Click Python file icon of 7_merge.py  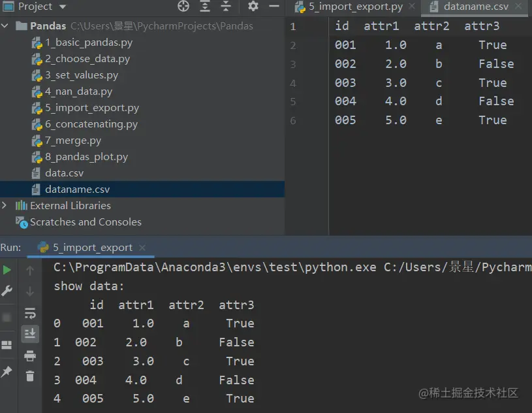pos(37,140)
